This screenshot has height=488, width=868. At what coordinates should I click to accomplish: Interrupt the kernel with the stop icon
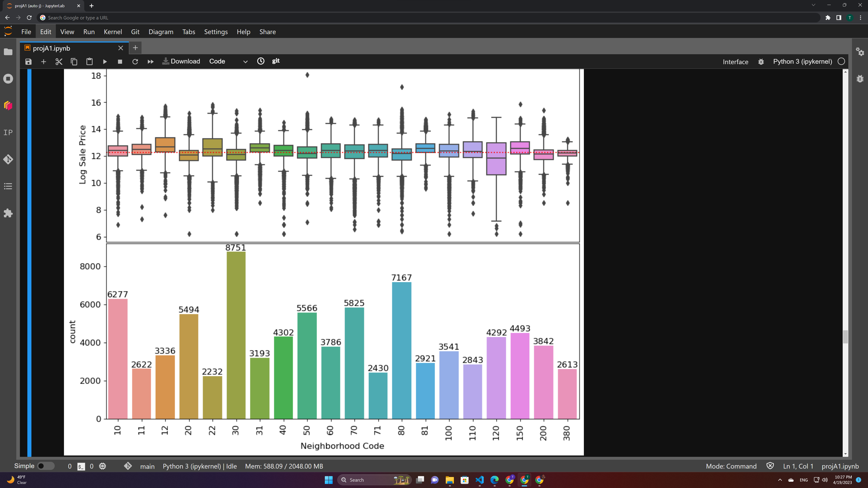pyautogui.click(x=120, y=62)
